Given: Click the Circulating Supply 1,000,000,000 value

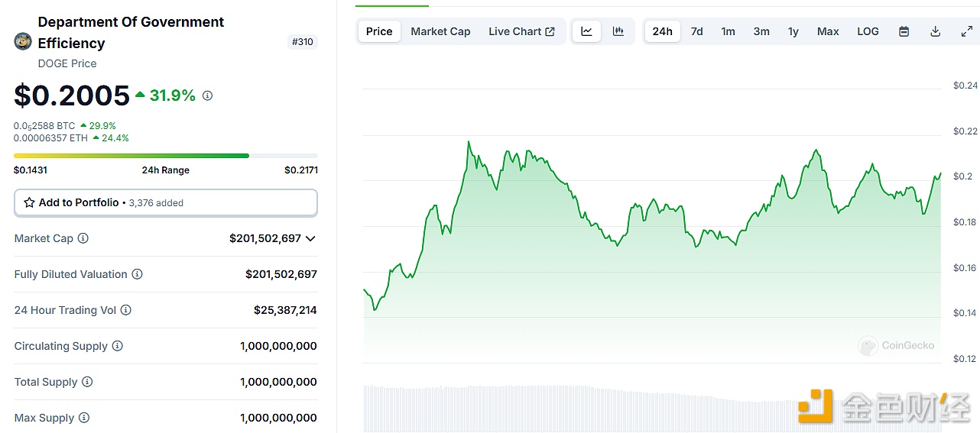Looking at the screenshot, I should pyautogui.click(x=278, y=346).
